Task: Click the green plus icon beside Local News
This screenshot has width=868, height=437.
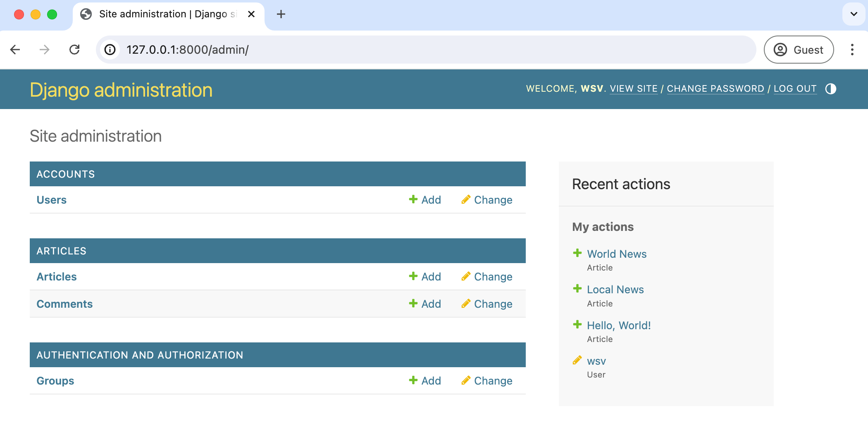Action: click(x=577, y=288)
